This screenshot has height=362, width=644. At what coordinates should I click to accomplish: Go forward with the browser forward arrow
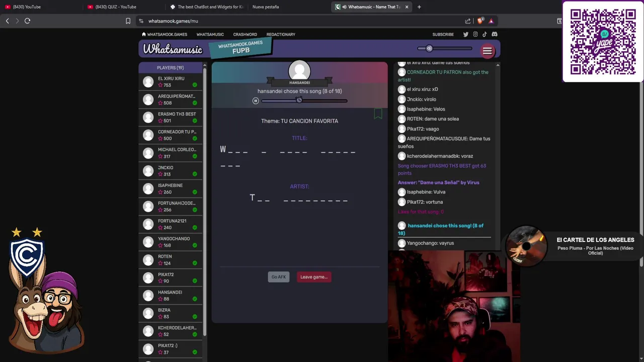(x=17, y=21)
